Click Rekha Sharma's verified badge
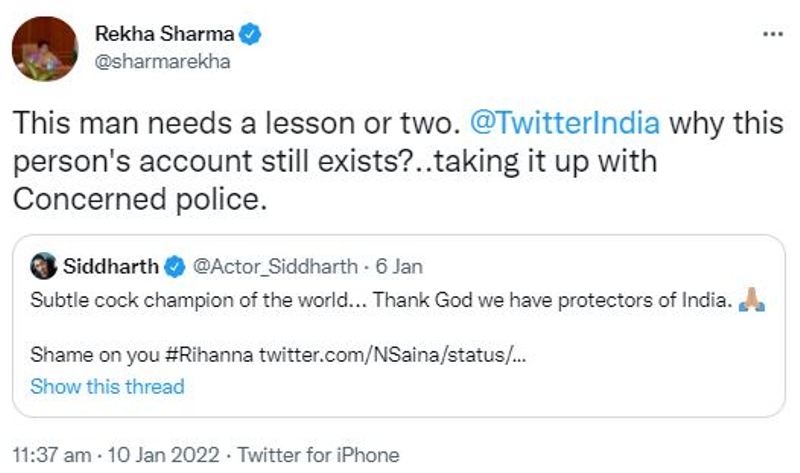 250,34
